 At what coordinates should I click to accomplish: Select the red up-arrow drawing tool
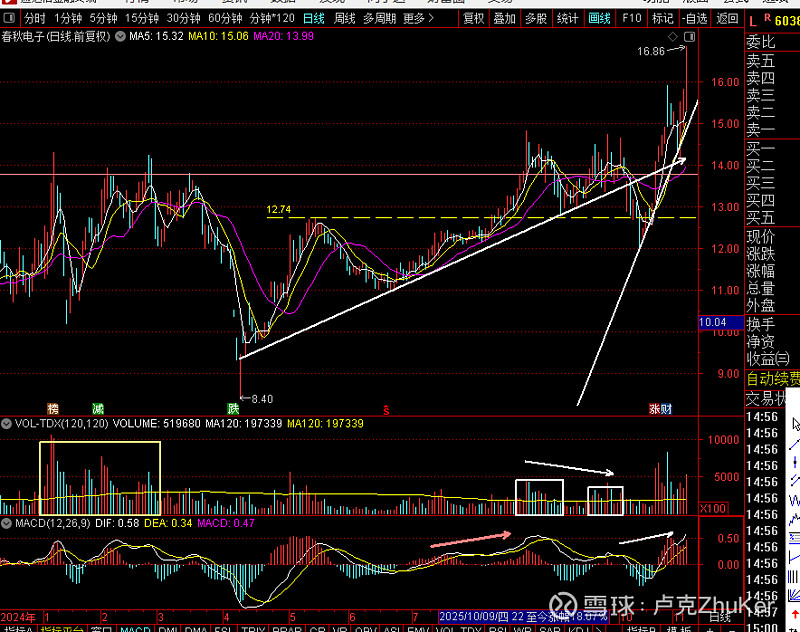click(x=796, y=614)
